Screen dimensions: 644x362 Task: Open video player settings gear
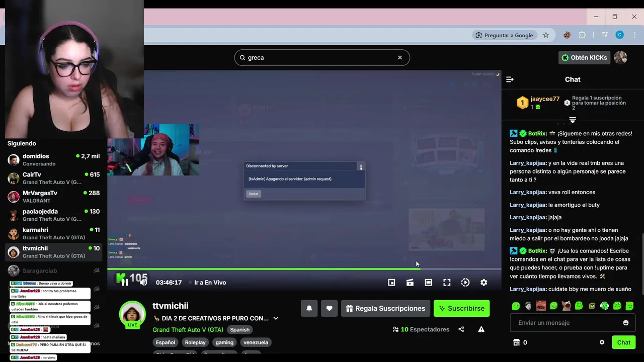[x=484, y=282]
